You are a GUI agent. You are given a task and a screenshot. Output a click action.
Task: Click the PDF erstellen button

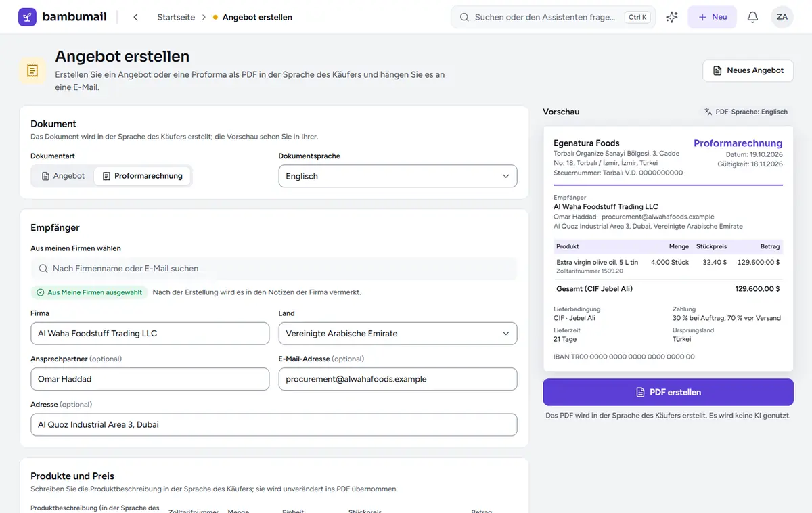click(668, 393)
